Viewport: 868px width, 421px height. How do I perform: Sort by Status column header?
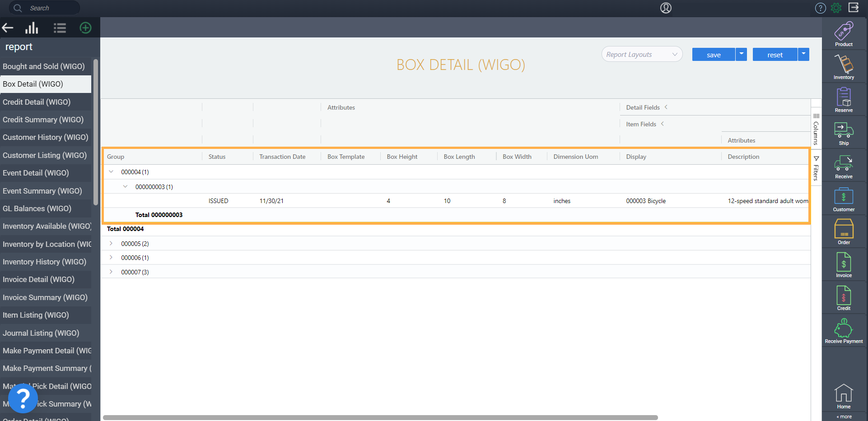pos(217,157)
